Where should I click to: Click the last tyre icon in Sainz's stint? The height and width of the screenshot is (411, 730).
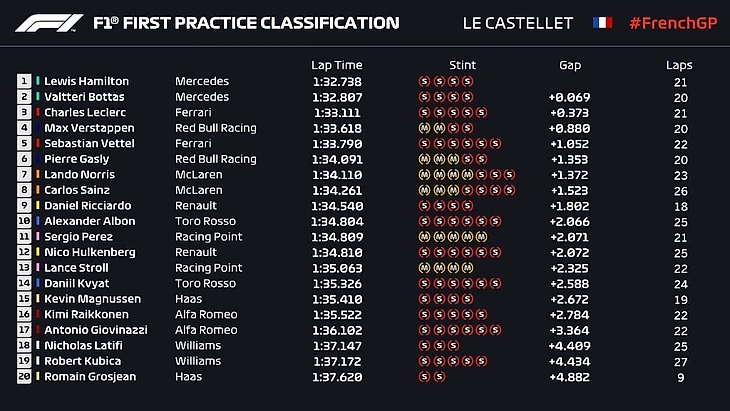click(510, 190)
